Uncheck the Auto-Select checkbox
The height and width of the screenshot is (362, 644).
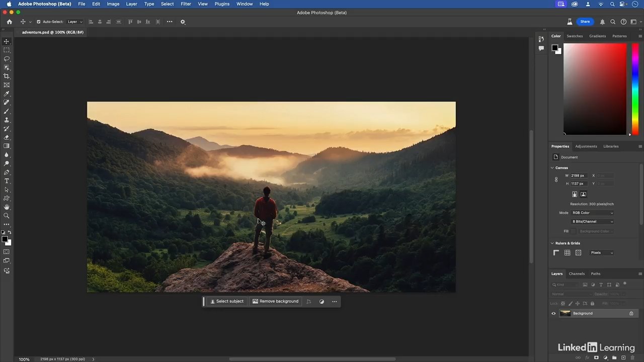[38, 22]
